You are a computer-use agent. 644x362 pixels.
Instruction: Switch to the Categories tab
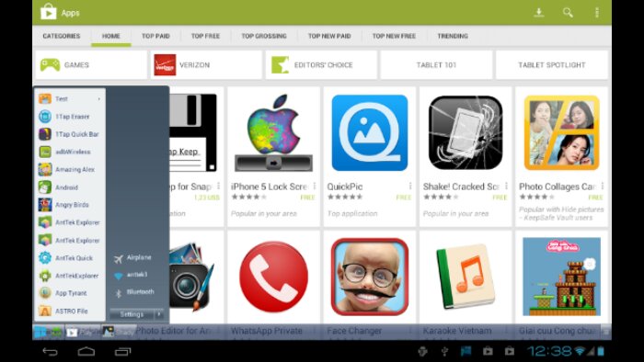(x=62, y=36)
